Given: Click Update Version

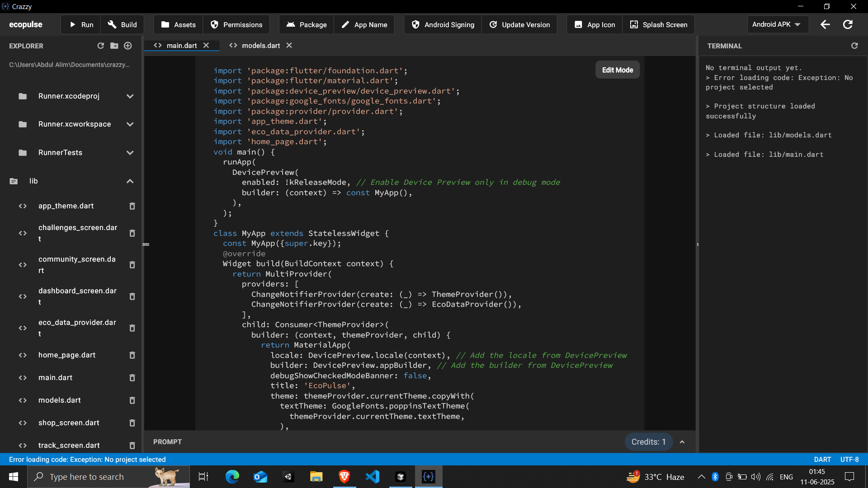Looking at the screenshot, I should point(519,24).
